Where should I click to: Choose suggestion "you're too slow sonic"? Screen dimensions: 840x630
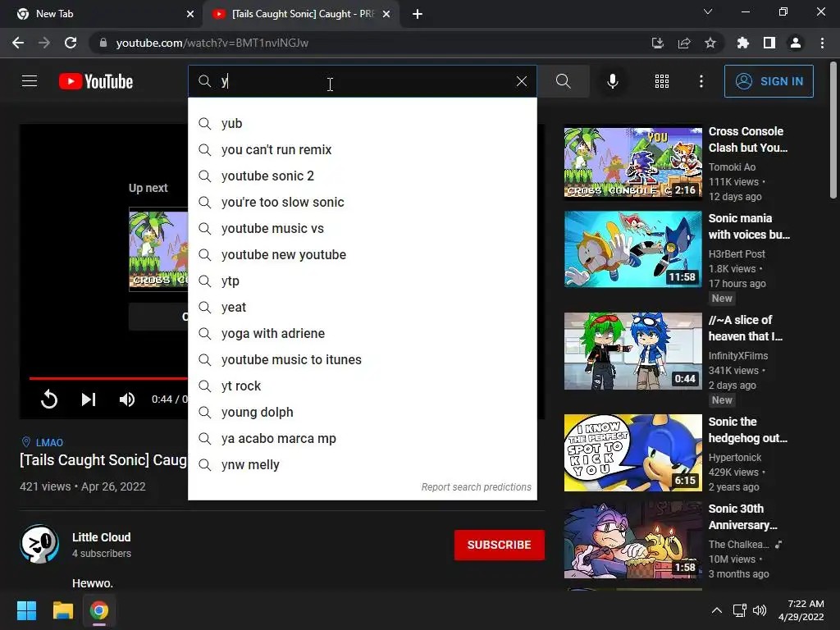point(362,202)
